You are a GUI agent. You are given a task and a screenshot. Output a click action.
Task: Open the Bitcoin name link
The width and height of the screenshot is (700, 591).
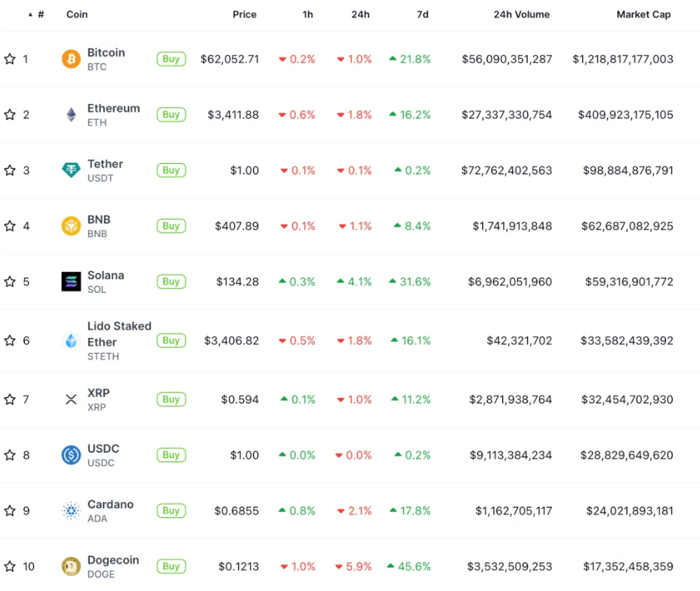pyautogui.click(x=106, y=53)
